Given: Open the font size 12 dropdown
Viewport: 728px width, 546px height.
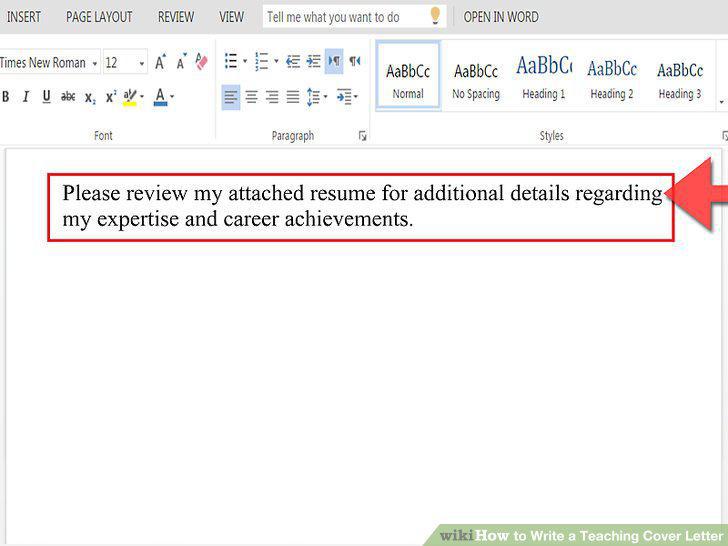Looking at the screenshot, I should click(142, 63).
